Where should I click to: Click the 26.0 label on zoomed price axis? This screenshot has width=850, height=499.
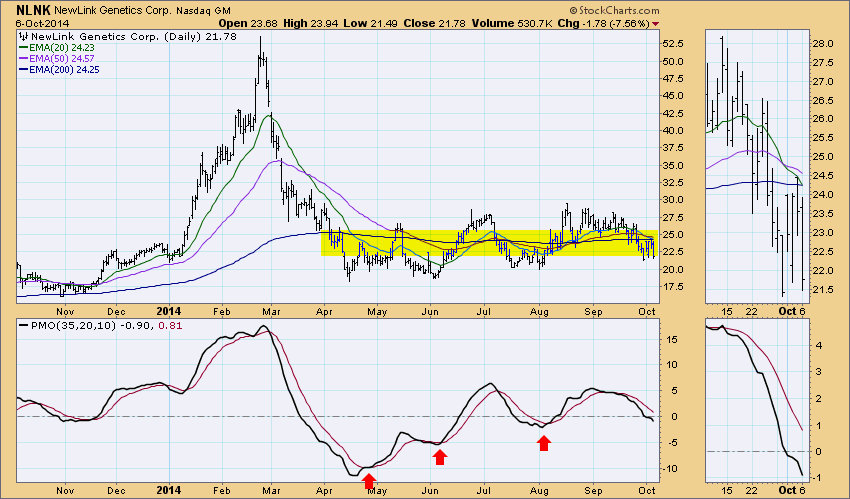(x=823, y=119)
